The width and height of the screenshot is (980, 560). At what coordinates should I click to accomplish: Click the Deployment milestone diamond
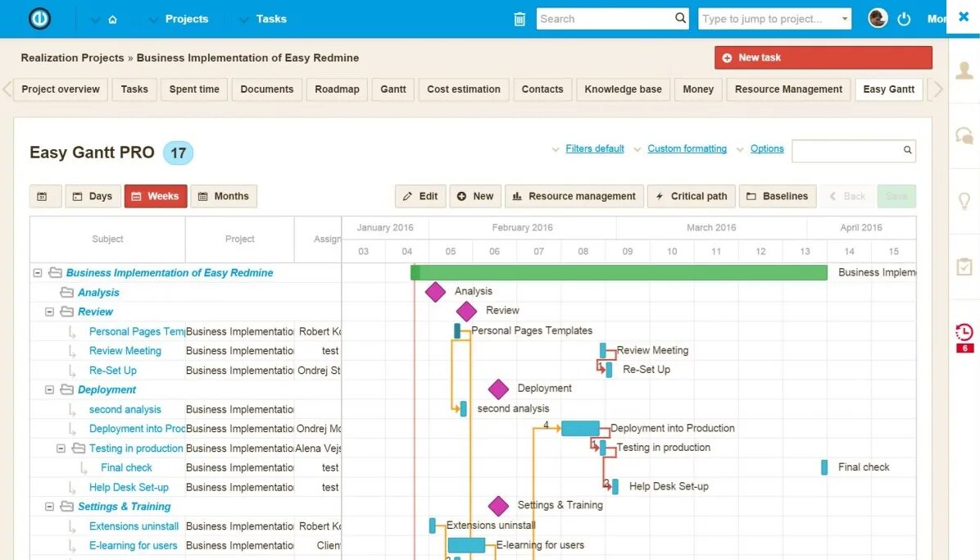498,389
